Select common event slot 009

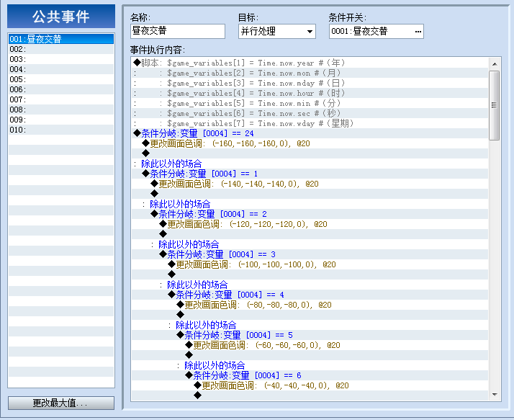click(x=61, y=120)
